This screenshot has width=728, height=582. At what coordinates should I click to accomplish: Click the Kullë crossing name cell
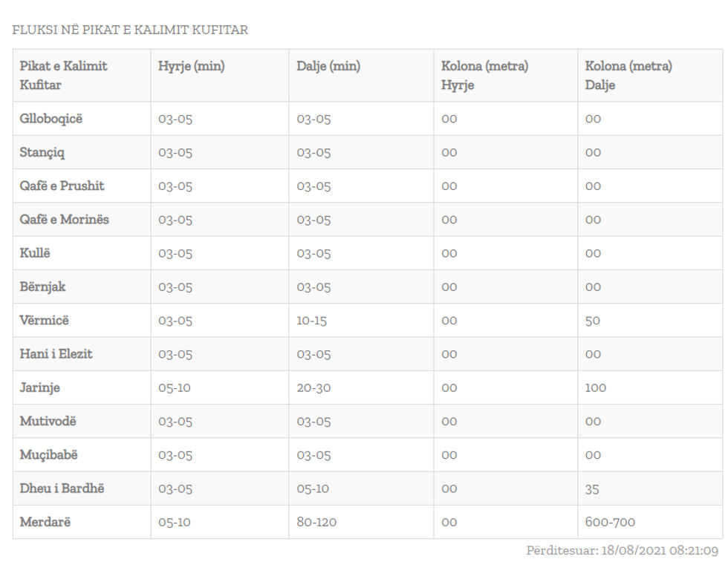[36, 253]
